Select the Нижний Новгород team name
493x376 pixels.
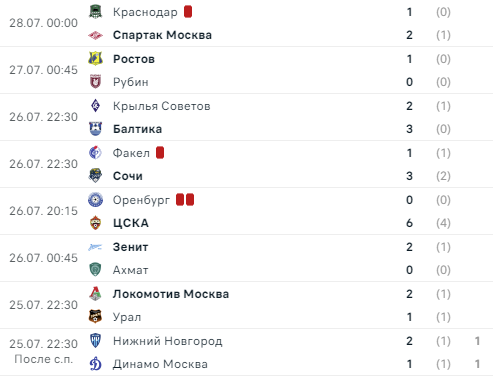coord(167,341)
